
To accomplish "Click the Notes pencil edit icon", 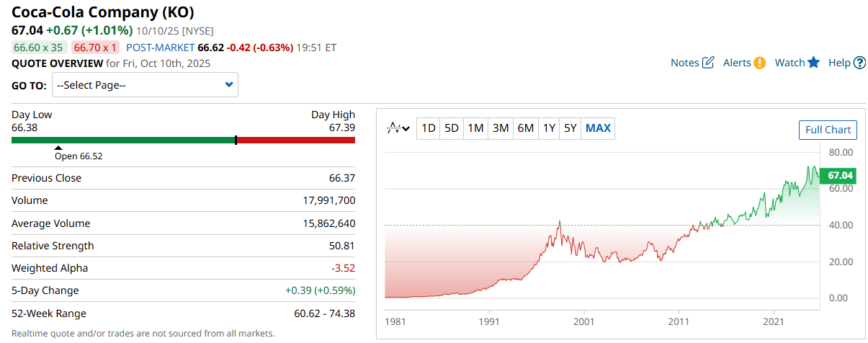I will (708, 63).
